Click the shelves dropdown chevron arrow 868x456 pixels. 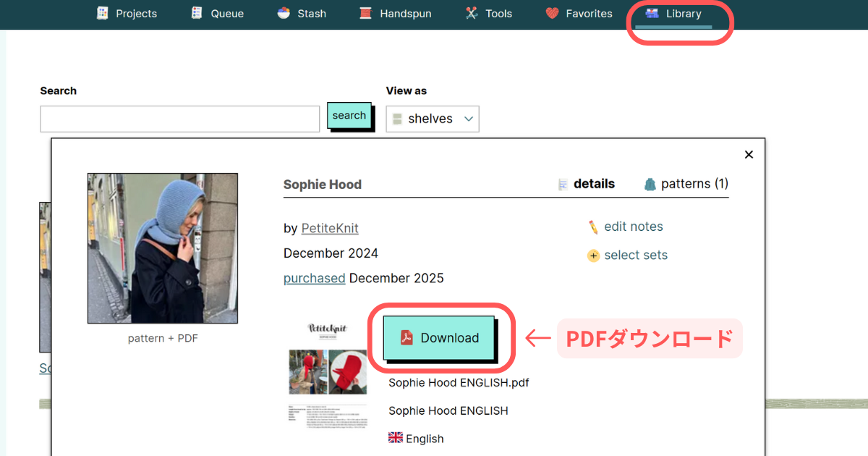[469, 119]
